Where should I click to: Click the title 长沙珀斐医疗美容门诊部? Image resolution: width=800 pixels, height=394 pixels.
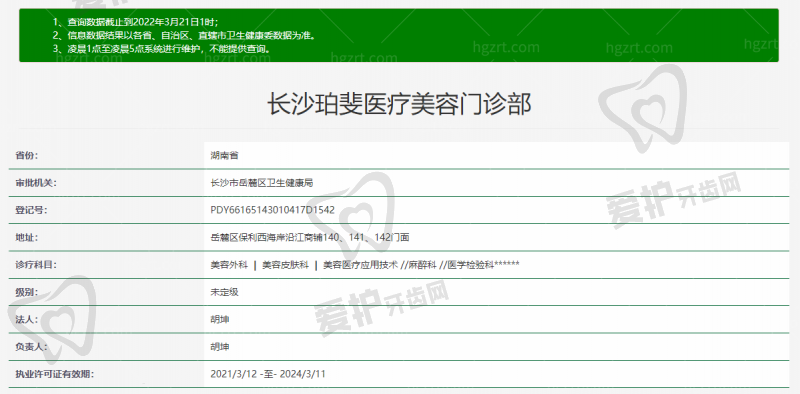click(x=399, y=105)
